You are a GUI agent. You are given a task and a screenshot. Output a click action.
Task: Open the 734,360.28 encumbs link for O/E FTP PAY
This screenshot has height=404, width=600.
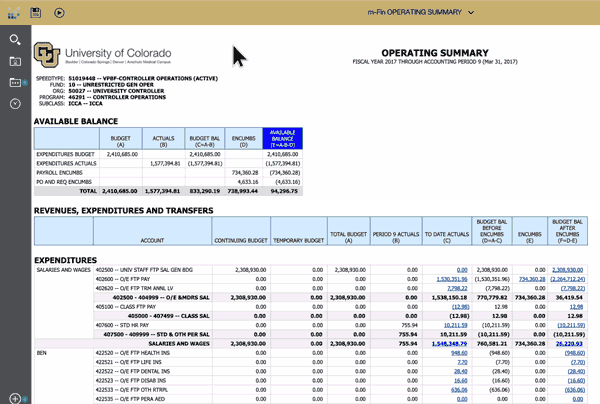point(532,279)
